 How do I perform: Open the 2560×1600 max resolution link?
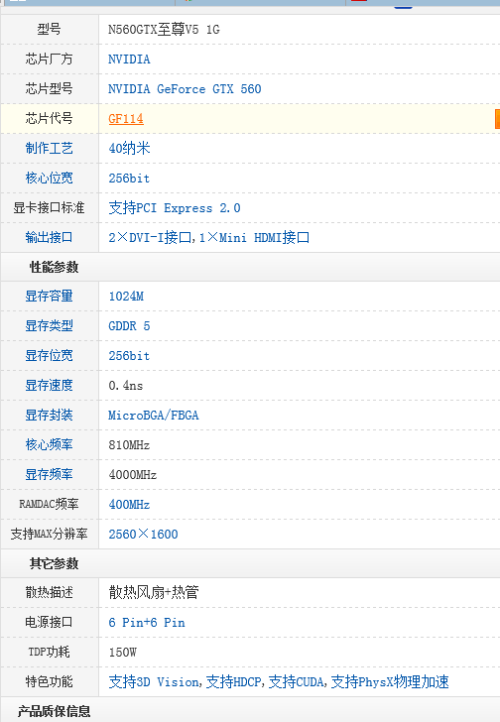click(143, 534)
